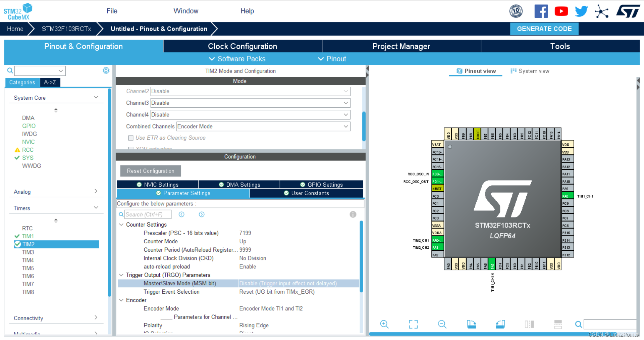Switch to System view

tap(530, 71)
